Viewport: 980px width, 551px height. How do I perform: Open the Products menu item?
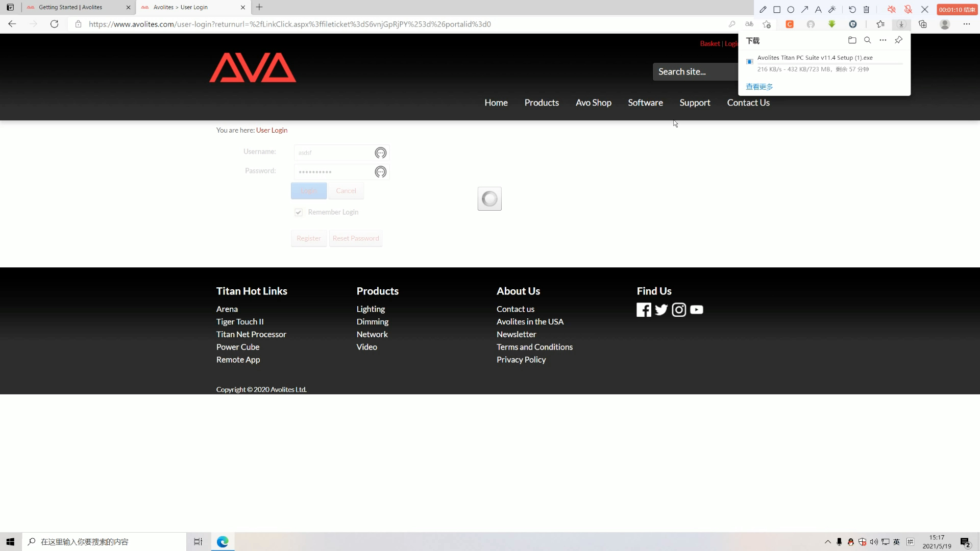click(542, 103)
